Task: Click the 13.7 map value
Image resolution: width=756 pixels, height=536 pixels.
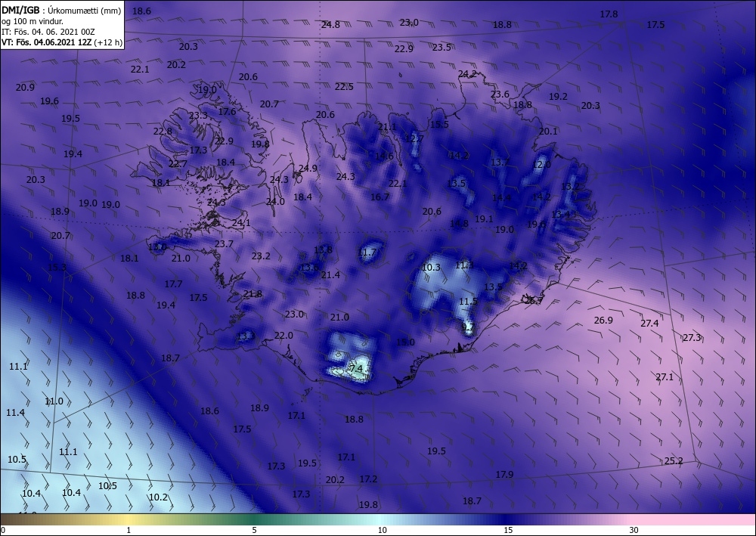Action: click(x=500, y=163)
